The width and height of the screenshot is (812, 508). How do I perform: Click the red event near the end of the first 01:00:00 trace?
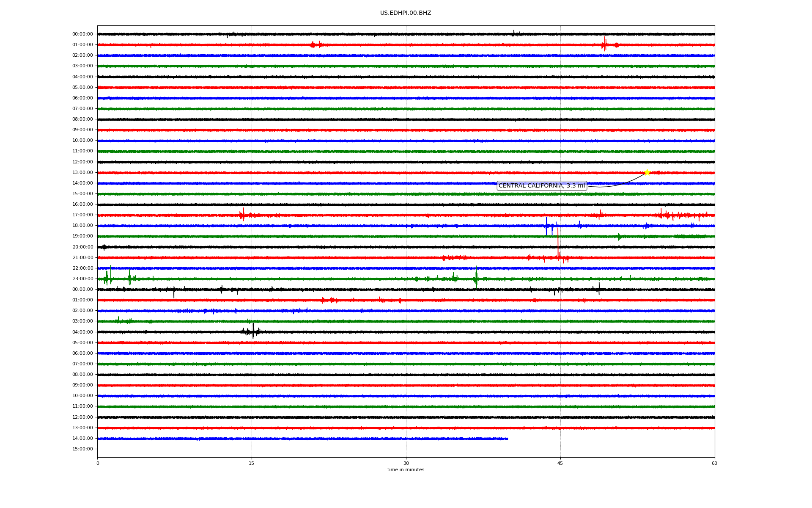(x=605, y=44)
